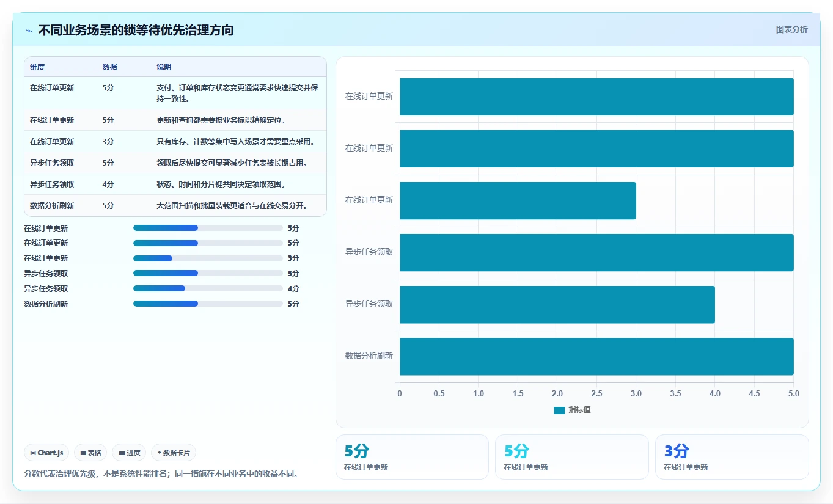Click the 表格 tag chip
This screenshot has width=833, height=504.
(90, 453)
